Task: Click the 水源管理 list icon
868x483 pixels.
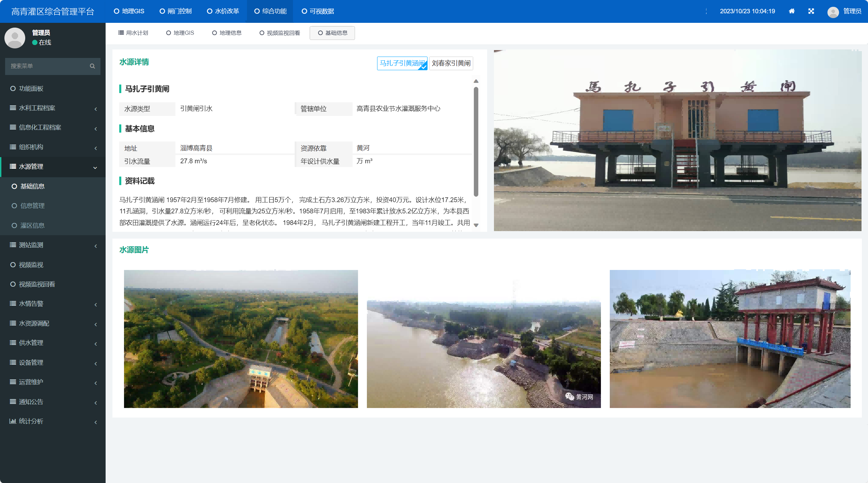Action: [x=13, y=166]
